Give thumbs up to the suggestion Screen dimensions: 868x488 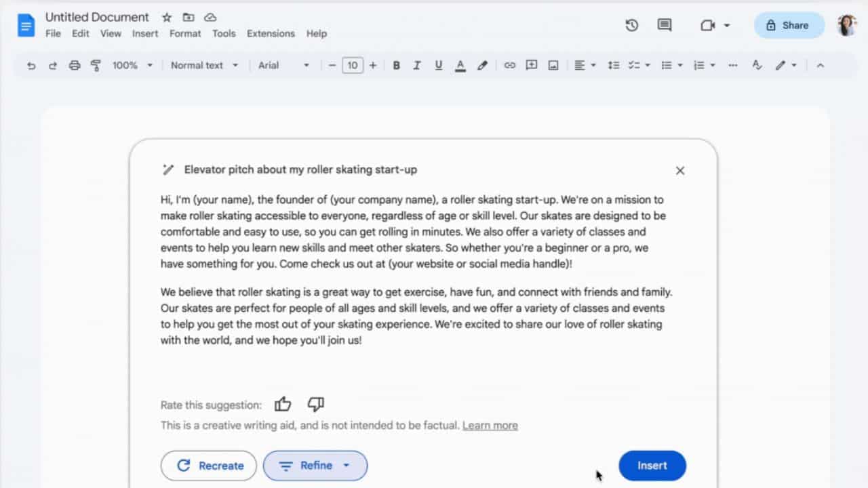click(283, 403)
